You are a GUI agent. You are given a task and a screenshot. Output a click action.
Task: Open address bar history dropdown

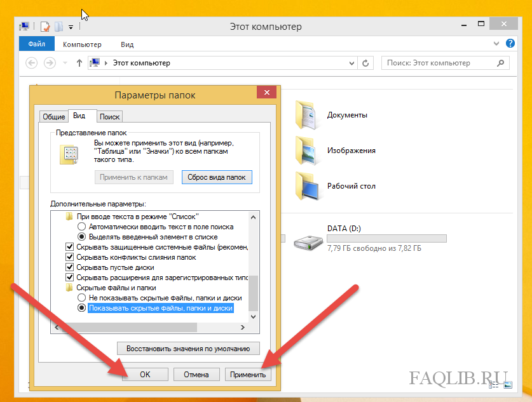point(352,63)
